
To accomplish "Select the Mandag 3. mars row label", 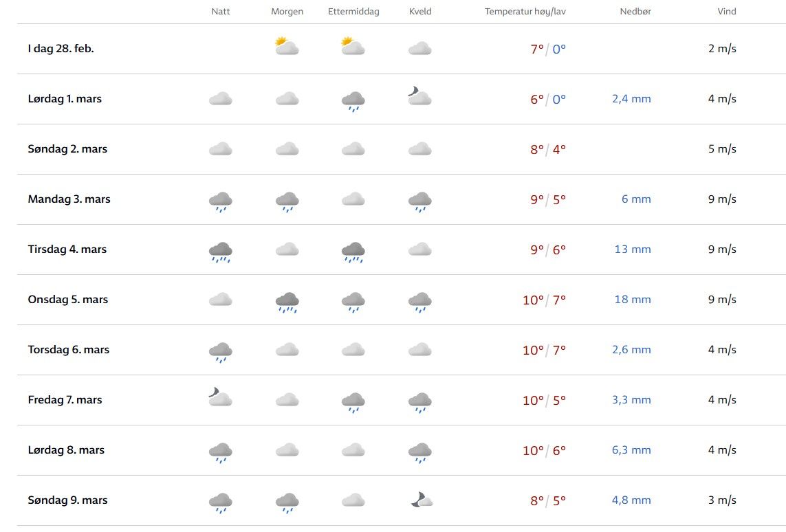I will click(69, 199).
